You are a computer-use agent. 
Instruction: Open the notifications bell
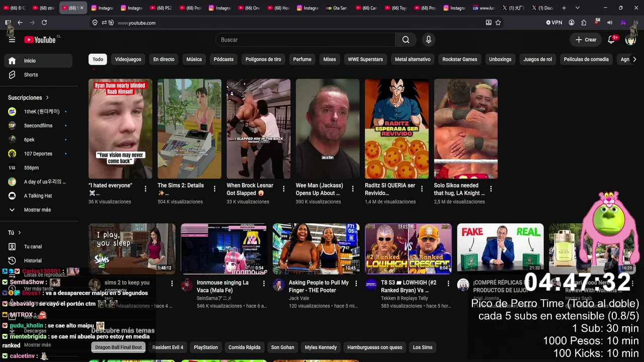click(x=611, y=40)
